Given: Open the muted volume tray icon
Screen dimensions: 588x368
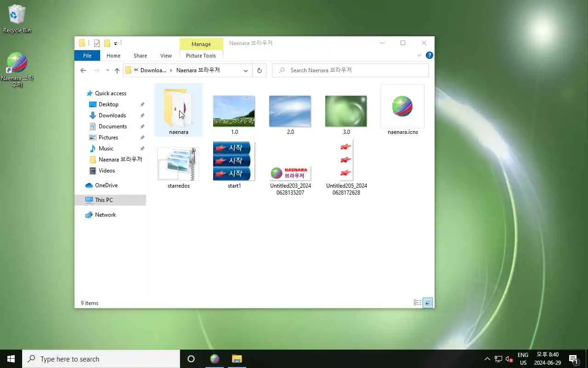Looking at the screenshot, I should click(x=509, y=359).
